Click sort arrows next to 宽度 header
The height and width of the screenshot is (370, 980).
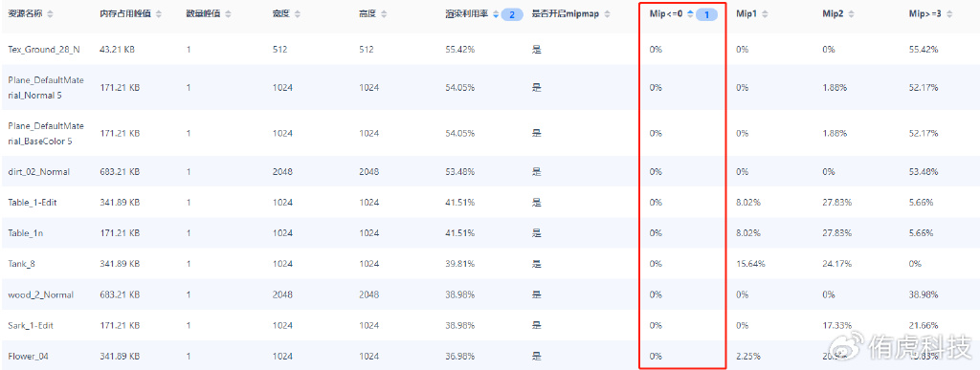pos(298,13)
